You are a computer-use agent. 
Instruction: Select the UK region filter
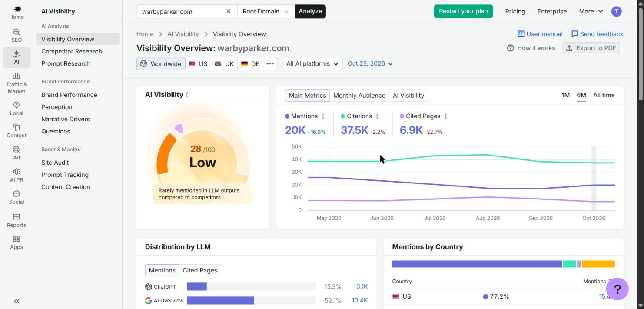pyautogui.click(x=224, y=64)
